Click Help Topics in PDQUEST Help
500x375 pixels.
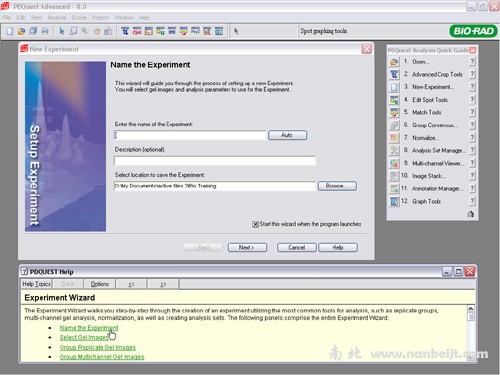(x=36, y=284)
